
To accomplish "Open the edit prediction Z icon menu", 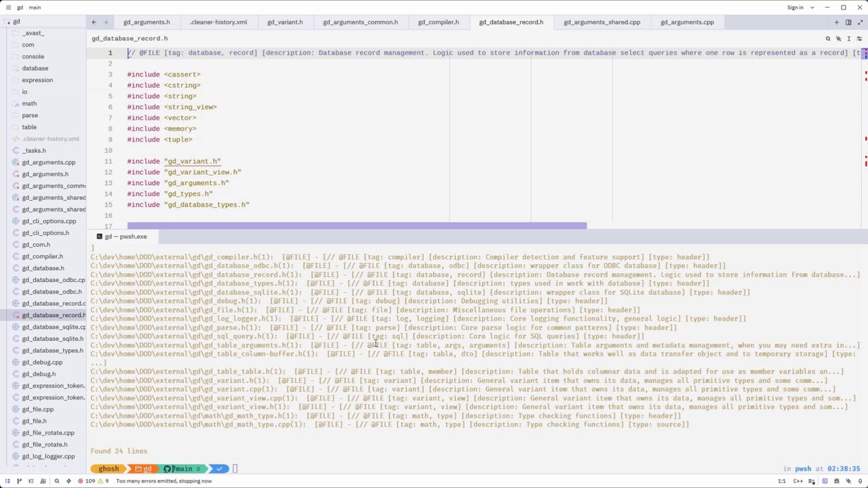I will (812, 481).
